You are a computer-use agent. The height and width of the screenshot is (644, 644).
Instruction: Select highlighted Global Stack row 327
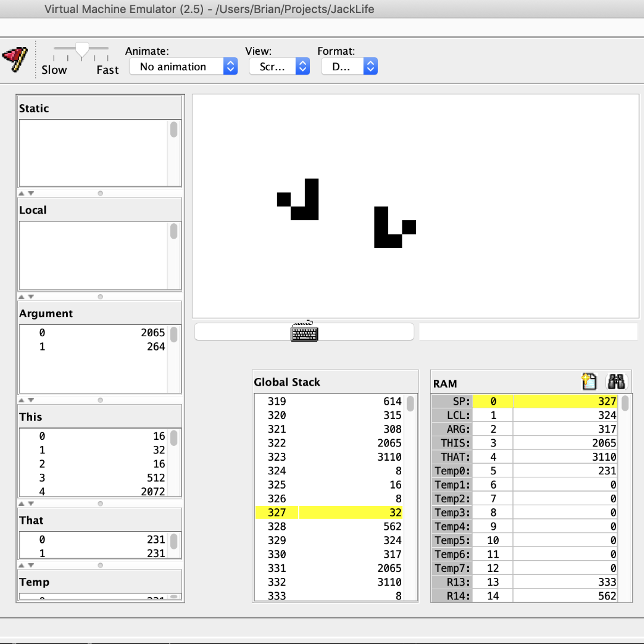pyautogui.click(x=329, y=512)
